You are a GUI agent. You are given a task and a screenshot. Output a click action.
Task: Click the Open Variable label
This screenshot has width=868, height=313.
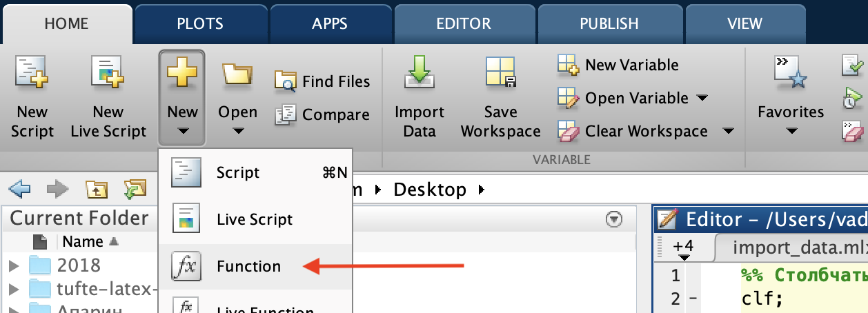(637, 98)
